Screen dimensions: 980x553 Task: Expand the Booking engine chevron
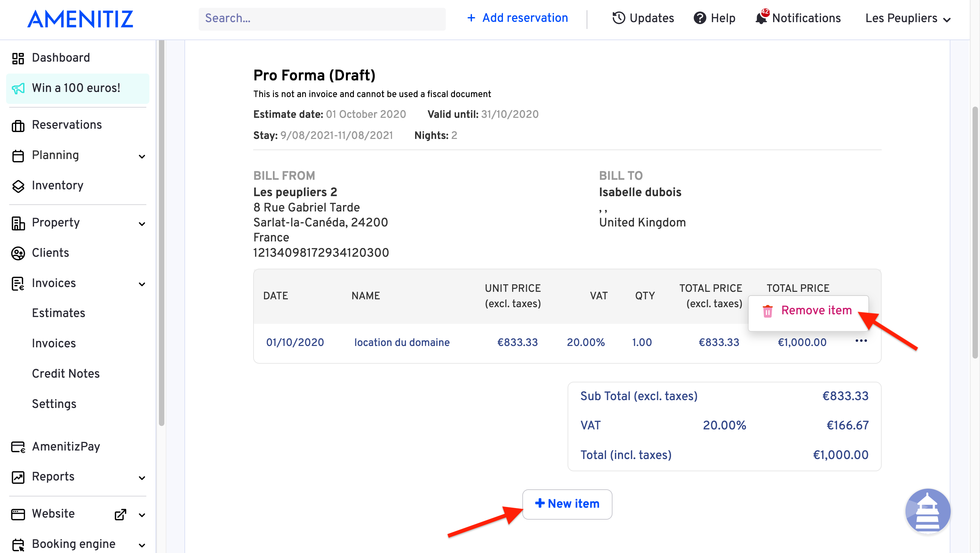pyautogui.click(x=142, y=546)
